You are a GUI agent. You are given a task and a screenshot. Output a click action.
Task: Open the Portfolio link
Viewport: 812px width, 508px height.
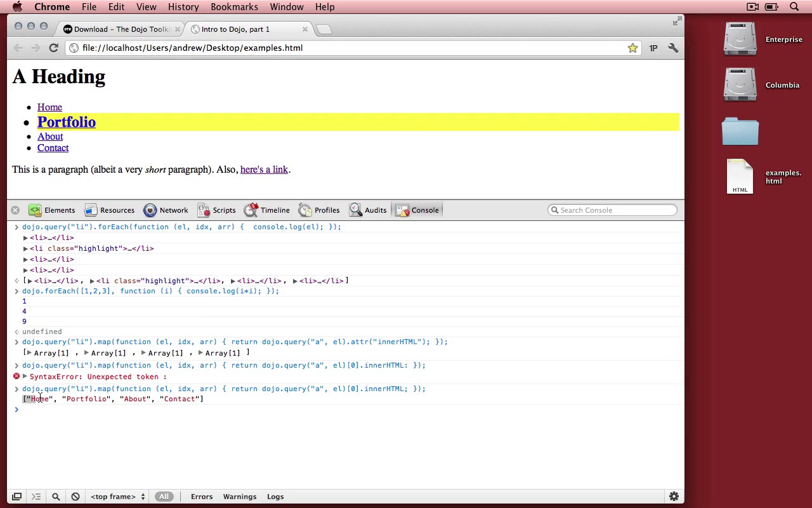tap(67, 122)
